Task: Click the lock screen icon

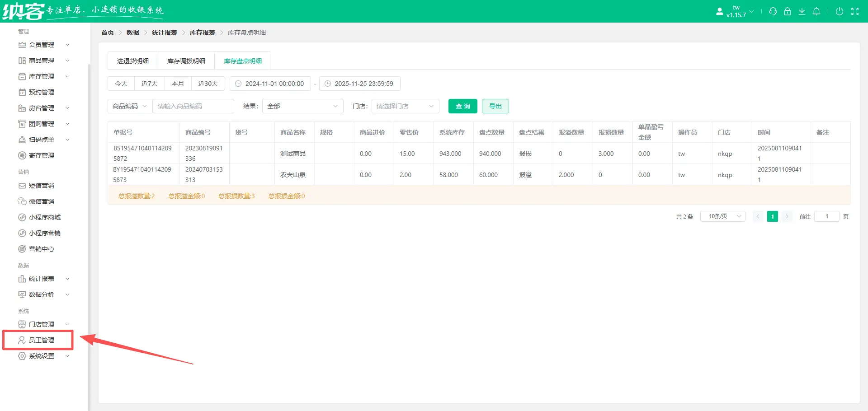Action: (x=787, y=12)
